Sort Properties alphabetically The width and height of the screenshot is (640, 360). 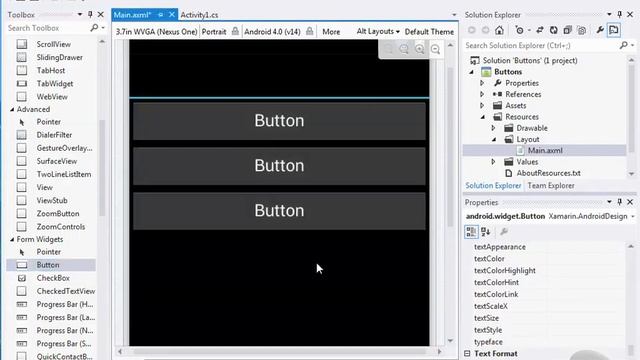pos(486,232)
